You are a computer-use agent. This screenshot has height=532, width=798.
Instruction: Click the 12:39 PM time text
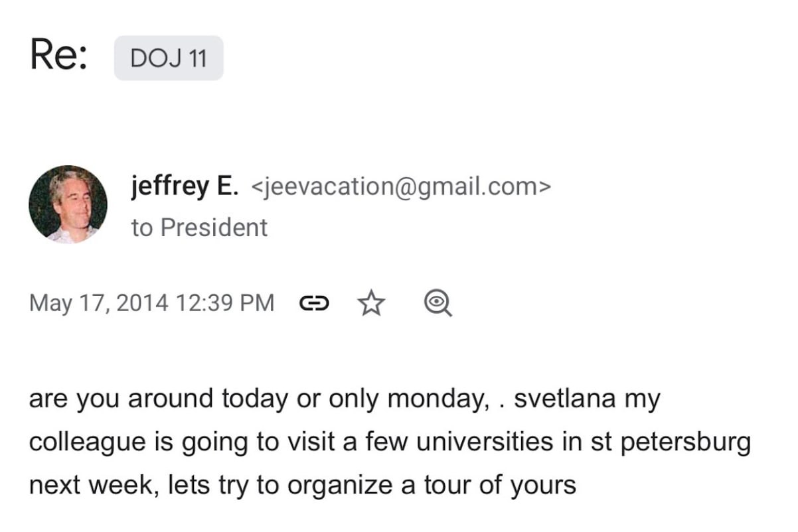[224, 303]
